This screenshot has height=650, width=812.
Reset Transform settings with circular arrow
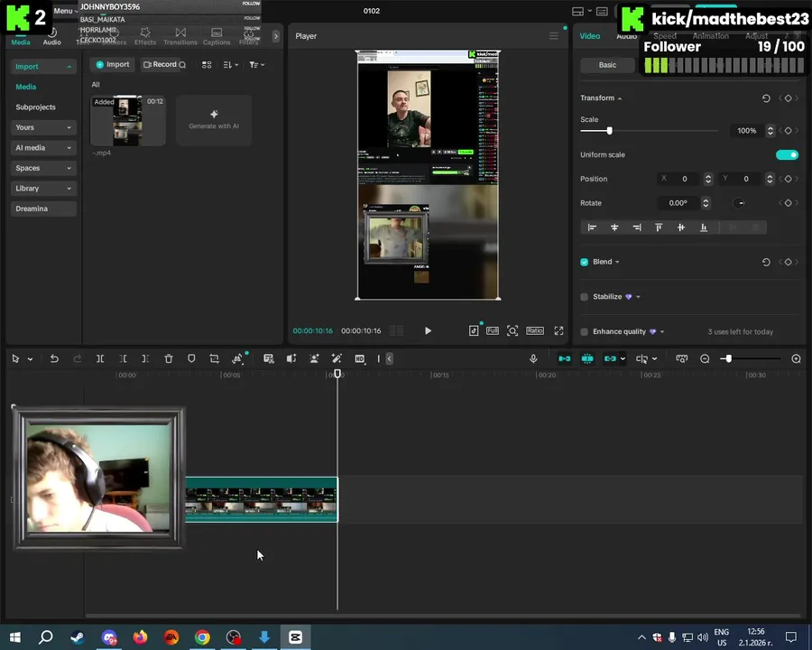coord(766,98)
